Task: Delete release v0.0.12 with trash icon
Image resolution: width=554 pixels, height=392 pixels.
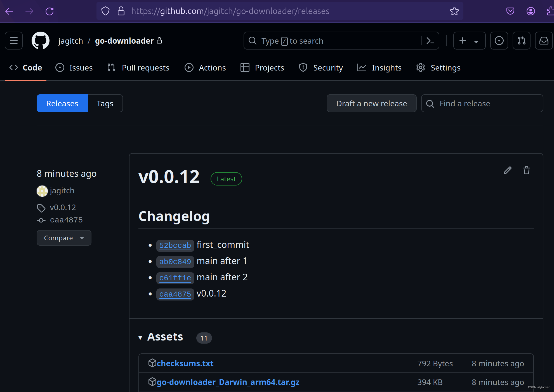Action: [x=527, y=170]
